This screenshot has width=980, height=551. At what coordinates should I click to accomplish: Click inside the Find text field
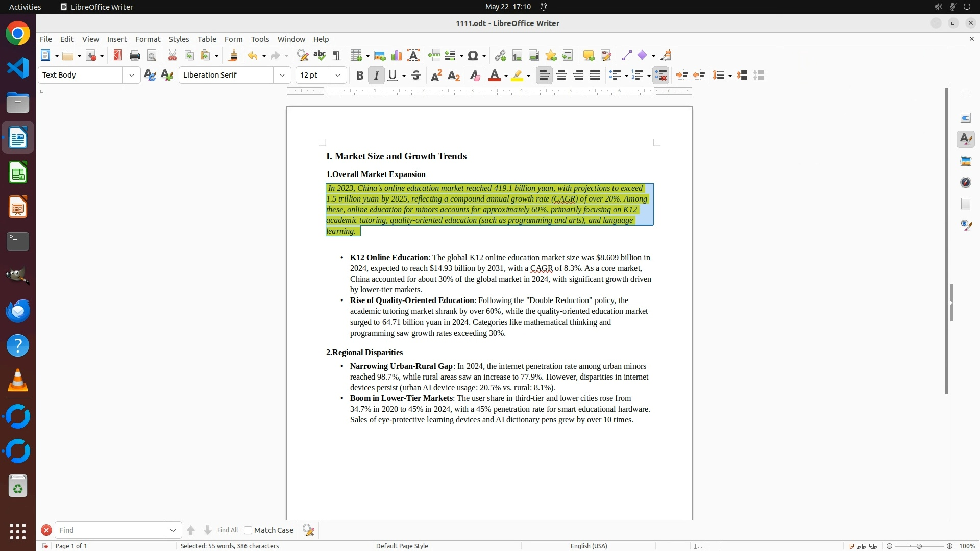110,530
